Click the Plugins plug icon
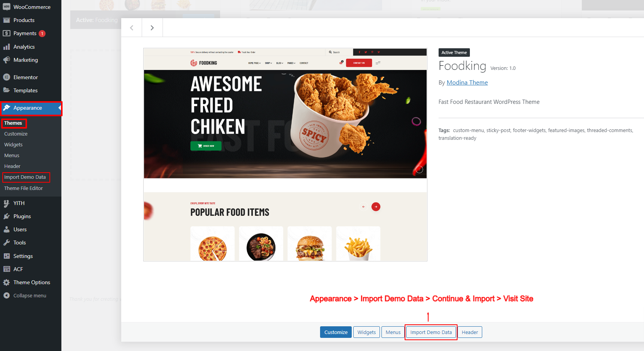Screen dimensions: 644x351 point(7,216)
